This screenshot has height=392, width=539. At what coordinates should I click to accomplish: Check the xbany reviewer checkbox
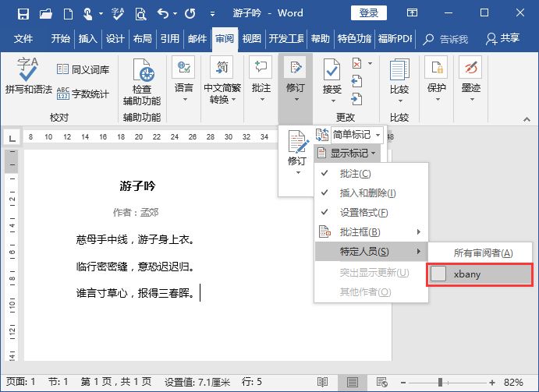438,274
